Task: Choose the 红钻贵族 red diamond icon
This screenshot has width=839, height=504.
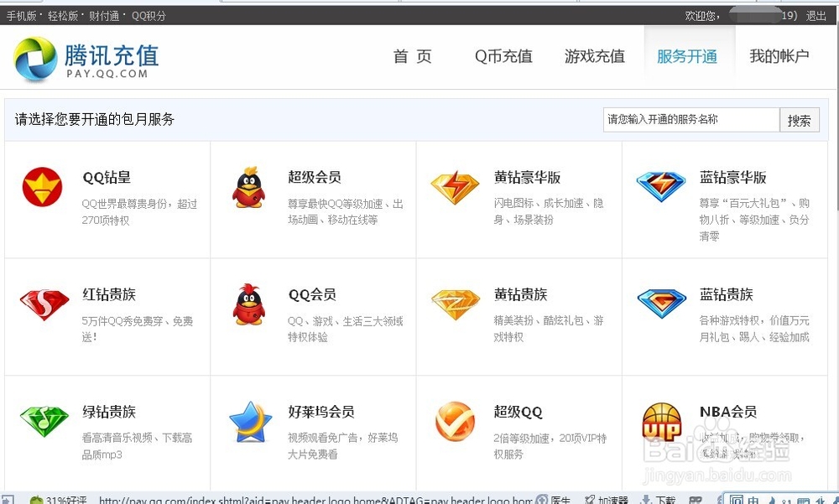Action: (x=44, y=304)
